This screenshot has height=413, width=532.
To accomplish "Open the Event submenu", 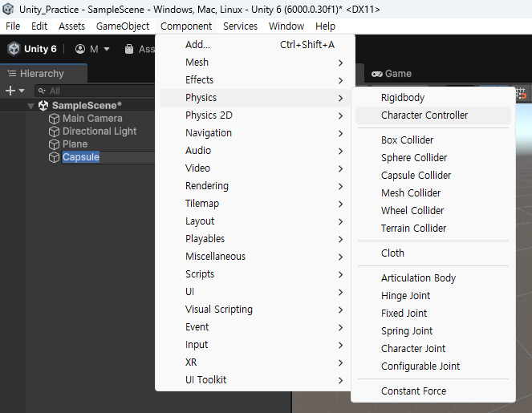I will (x=255, y=327).
